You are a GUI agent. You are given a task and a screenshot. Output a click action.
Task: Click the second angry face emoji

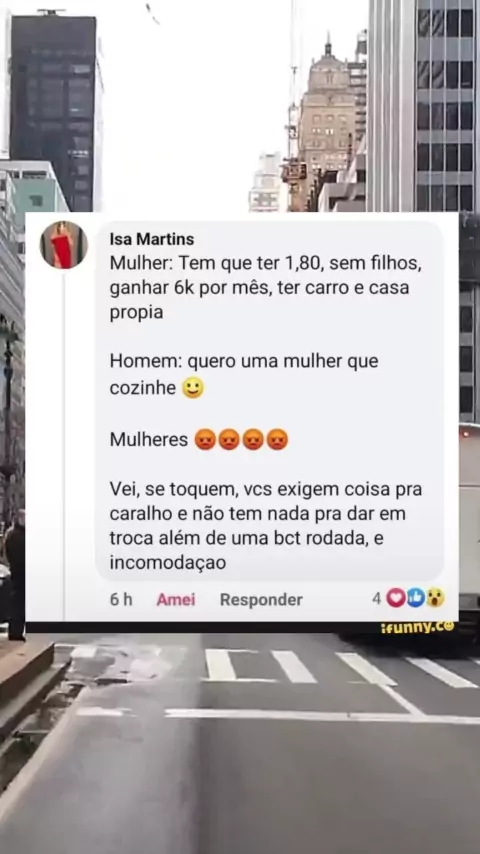[x=229, y=439]
